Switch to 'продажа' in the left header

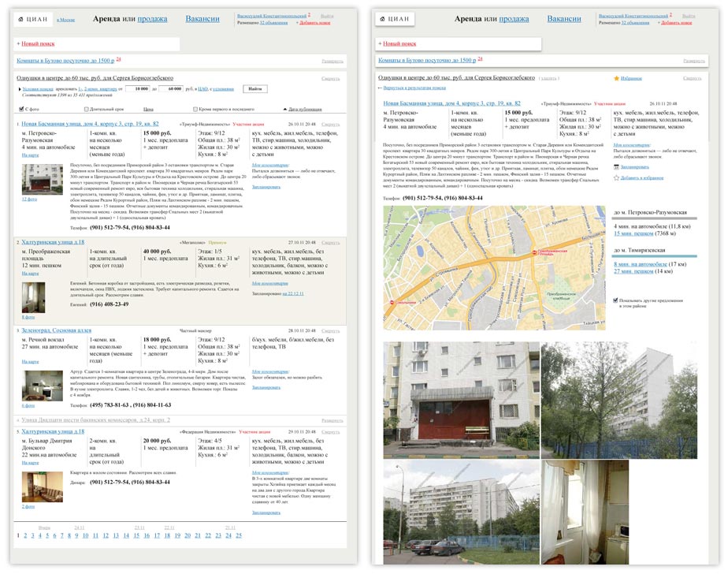tap(152, 18)
